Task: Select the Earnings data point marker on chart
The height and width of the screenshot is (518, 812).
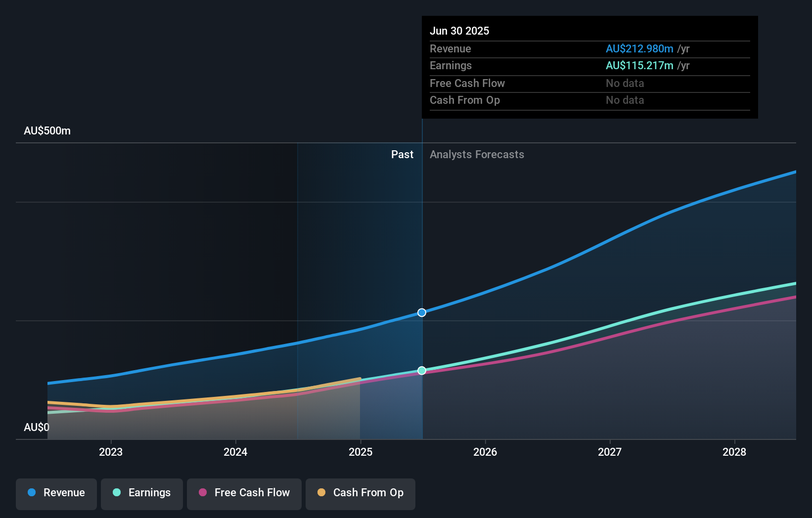Action: click(x=421, y=370)
